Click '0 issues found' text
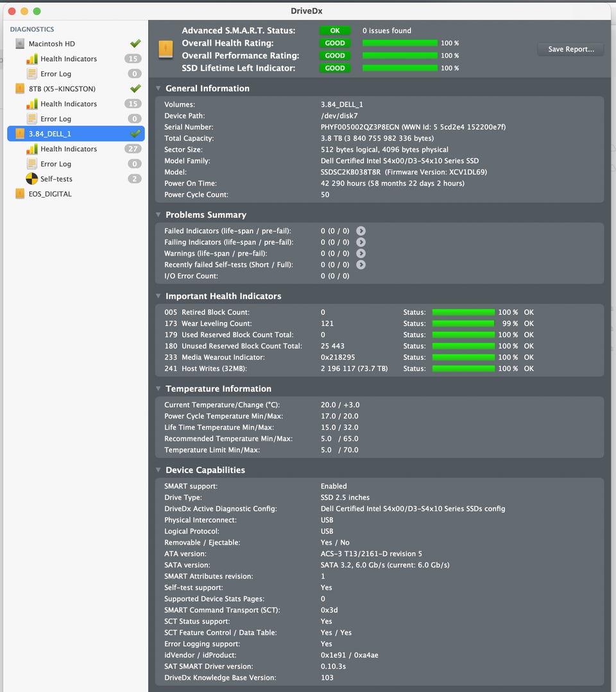 (386, 30)
